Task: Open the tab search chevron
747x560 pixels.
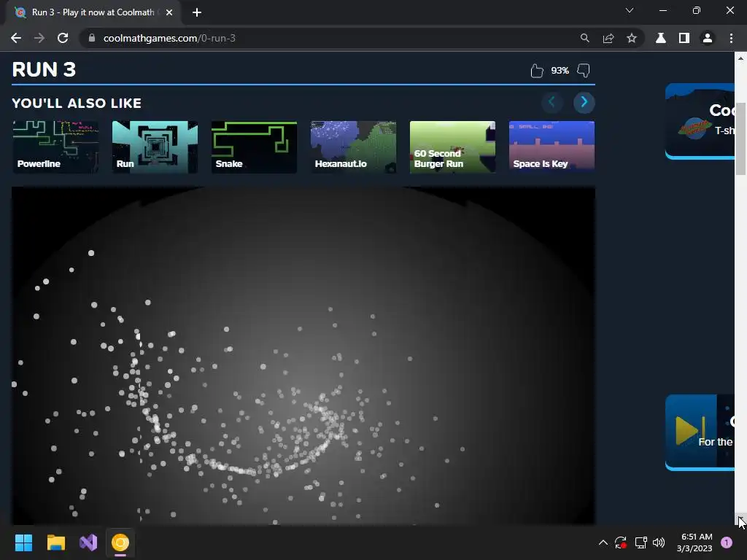Action: coord(630,10)
